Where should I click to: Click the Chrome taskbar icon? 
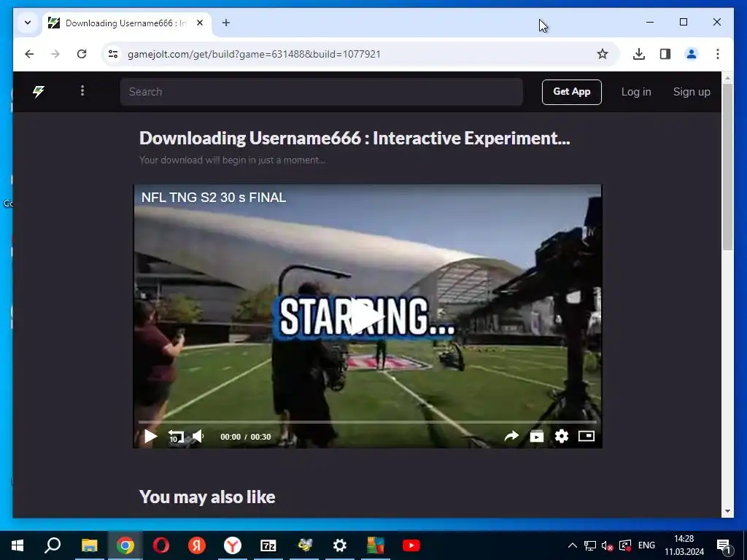point(125,545)
